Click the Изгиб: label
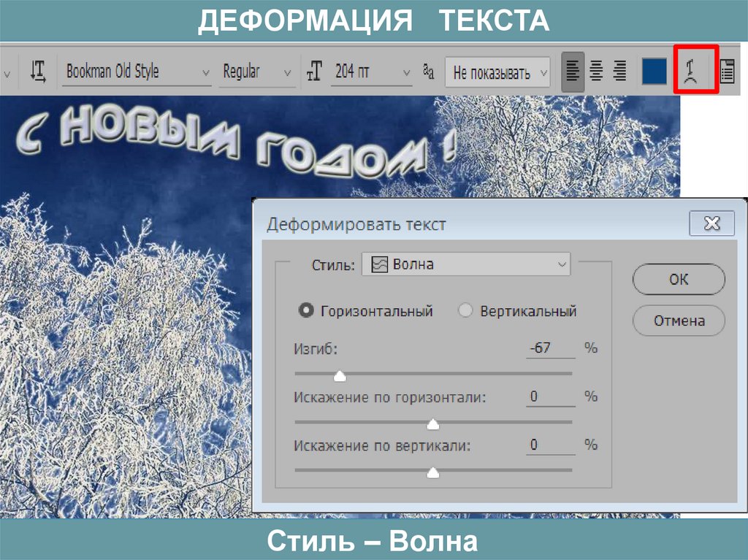 pyautogui.click(x=316, y=349)
